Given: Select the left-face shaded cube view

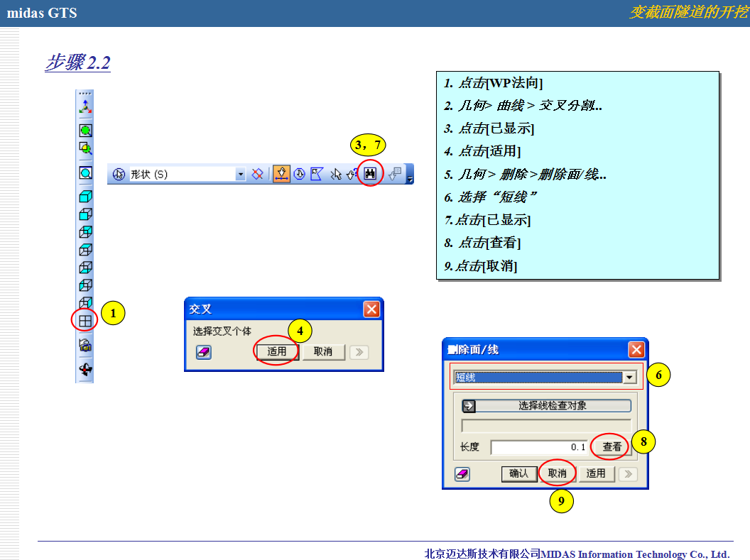Looking at the screenshot, I should 86,285.
